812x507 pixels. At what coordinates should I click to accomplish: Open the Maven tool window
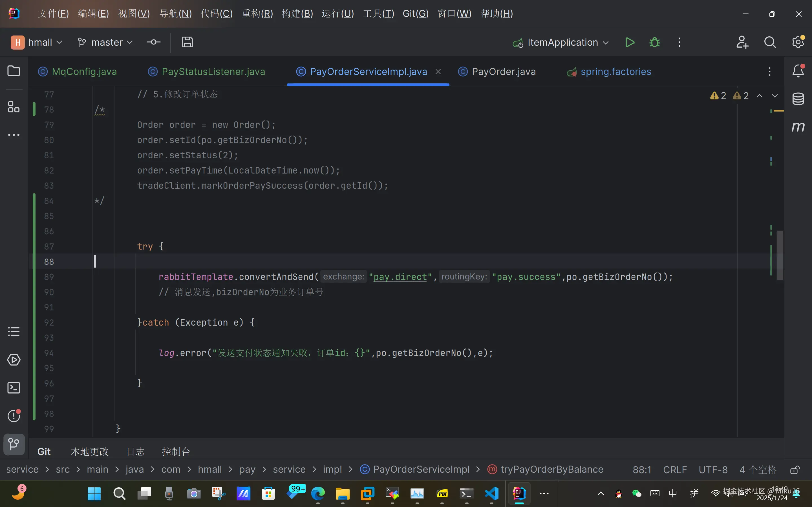[798, 127]
